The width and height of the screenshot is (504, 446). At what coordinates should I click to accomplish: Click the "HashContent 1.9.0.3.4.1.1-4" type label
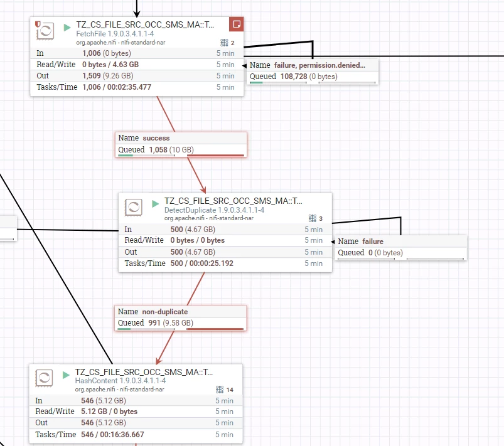point(121,381)
